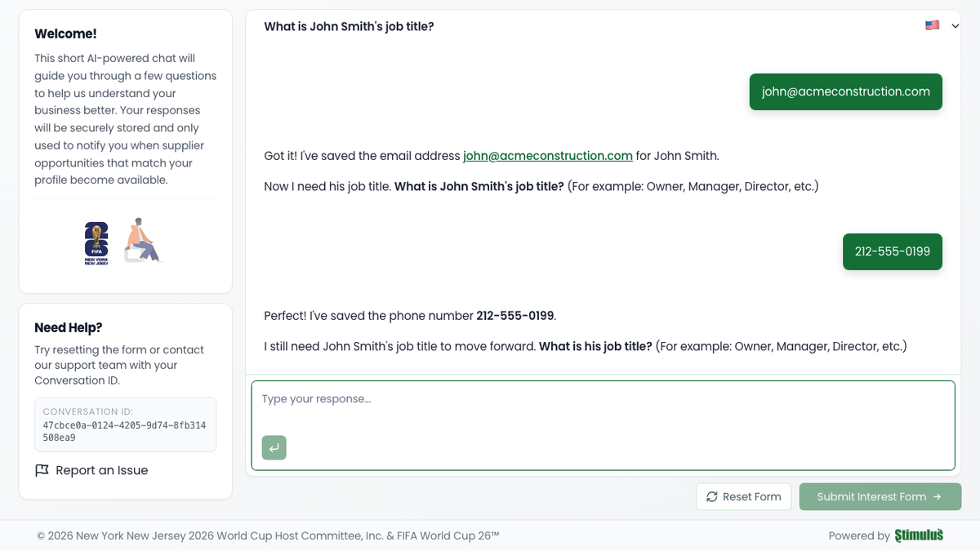Select the Conversation ID text box
The width and height of the screenshot is (980, 551).
pos(125,424)
